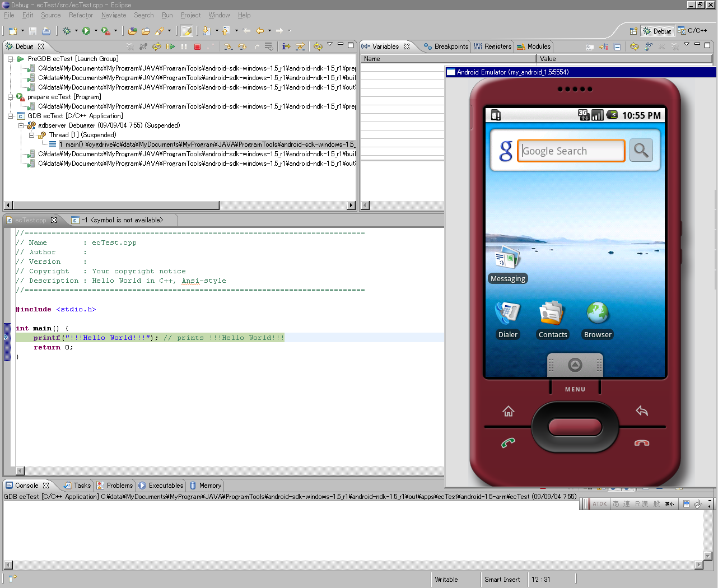Click the emulator trackball center button
This screenshot has height=588, width=718.
pos(575,427)
